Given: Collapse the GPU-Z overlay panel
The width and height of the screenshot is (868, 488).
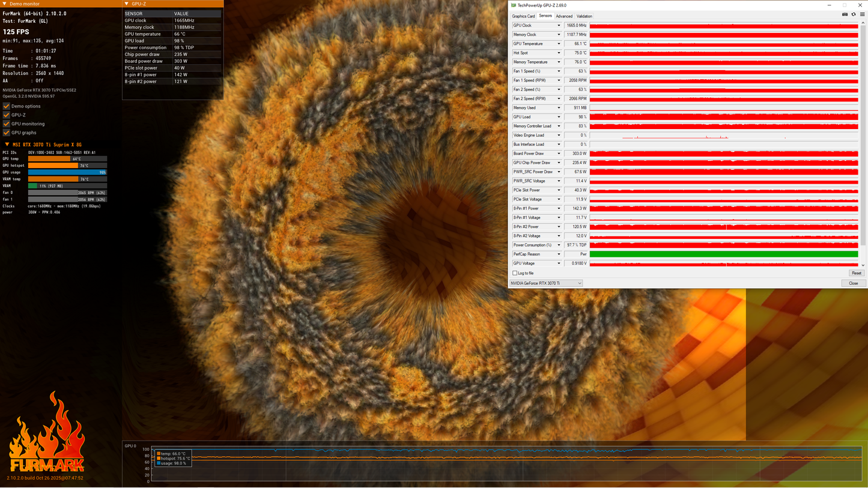Looking at the screenshot, I should point(127,4).
